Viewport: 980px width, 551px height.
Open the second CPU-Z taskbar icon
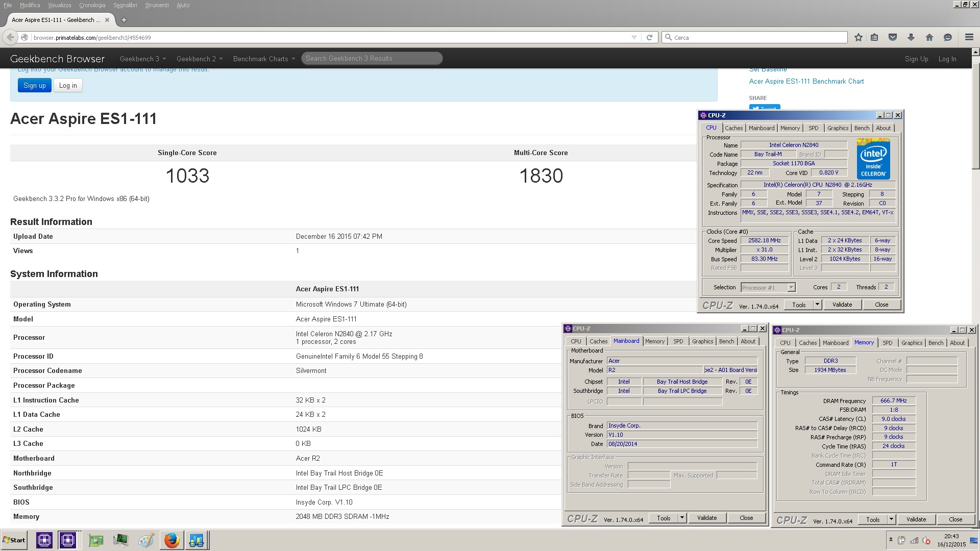(67, 540)
